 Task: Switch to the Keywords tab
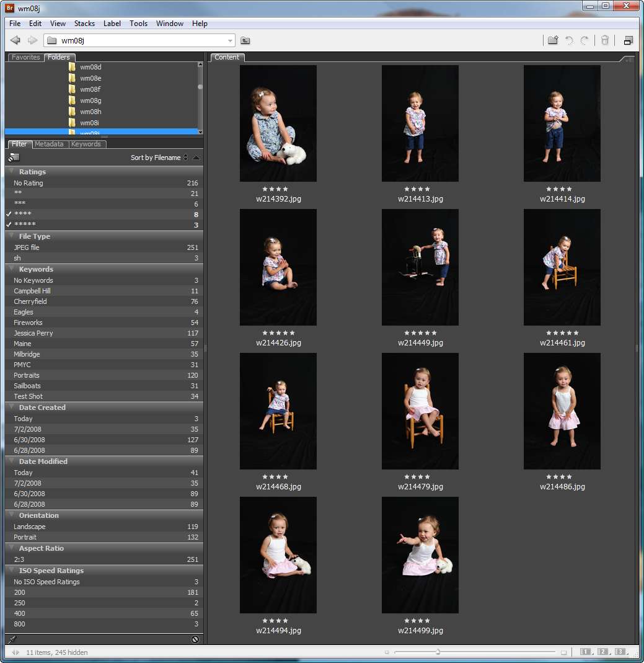[x=86, y=144]
